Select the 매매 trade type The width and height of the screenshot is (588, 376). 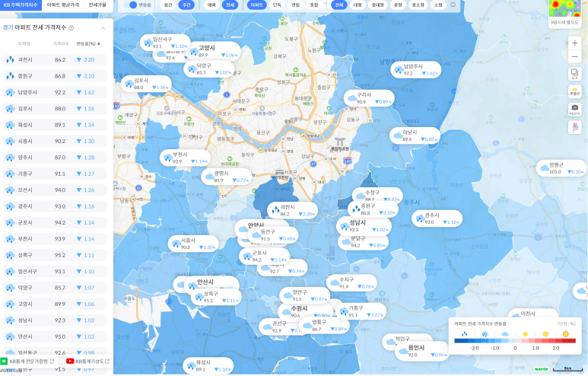click(212, 5)
